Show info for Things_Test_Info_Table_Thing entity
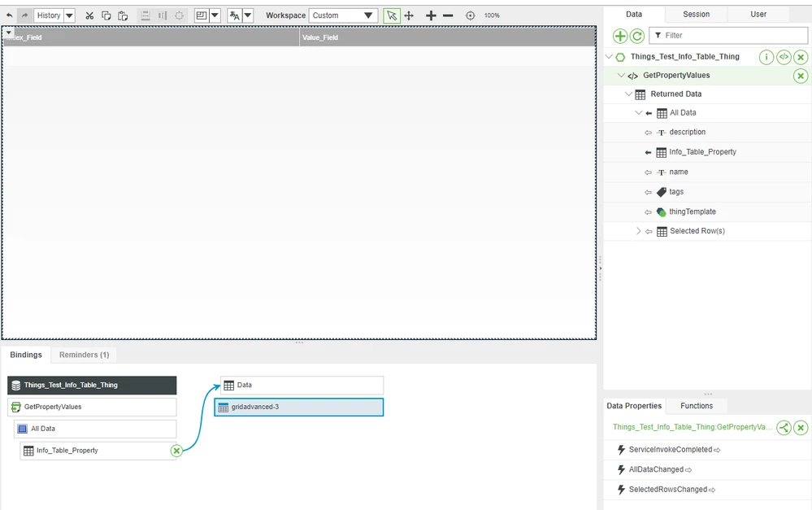This screenshot has width=812, height=510. 766,57
